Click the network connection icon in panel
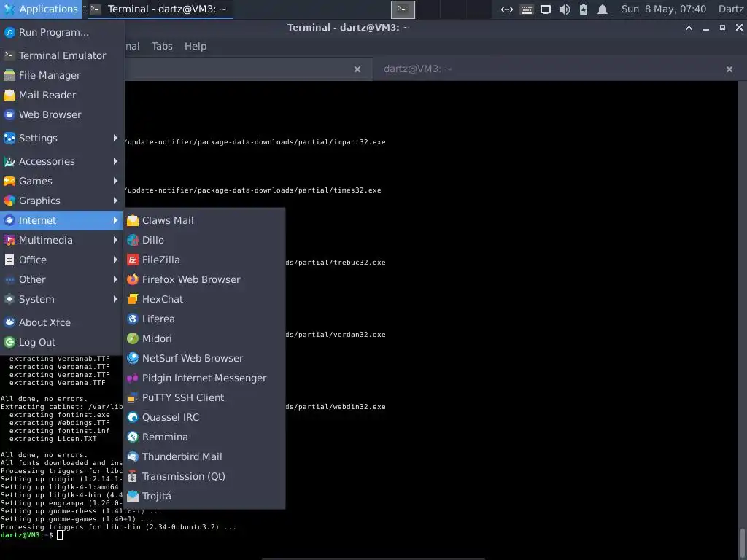Image resolution: width=747 pixels, height=560 pixels. pyautogui.click(x=507, y=9)
